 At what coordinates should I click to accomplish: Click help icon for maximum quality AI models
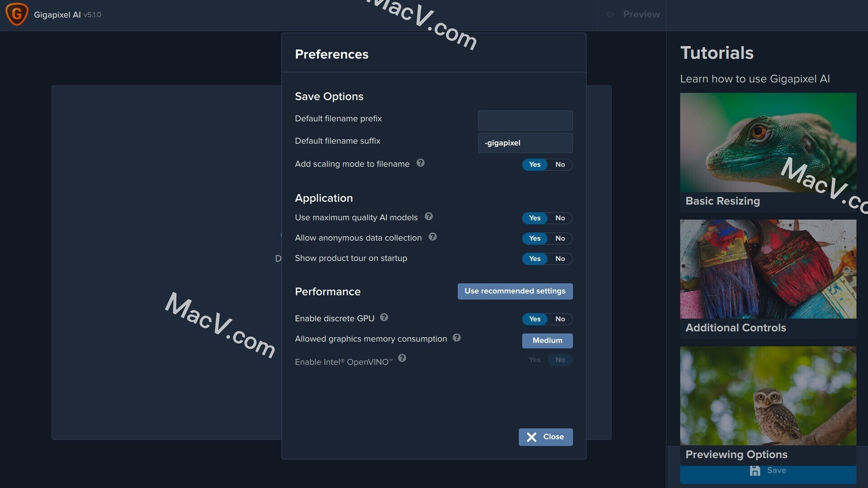point(429,216)
